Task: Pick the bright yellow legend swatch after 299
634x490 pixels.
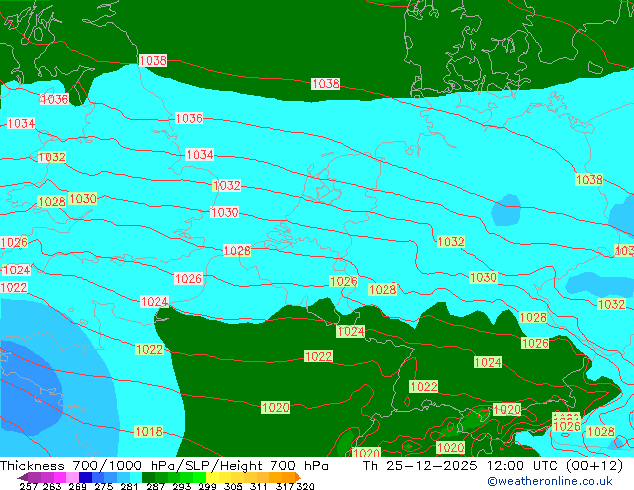Action: pyautogui.click(x=212, y=477)
